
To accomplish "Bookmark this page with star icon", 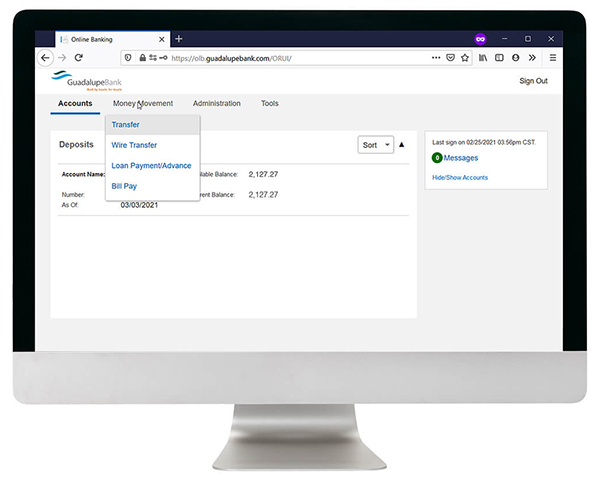I will coord(465,58).
